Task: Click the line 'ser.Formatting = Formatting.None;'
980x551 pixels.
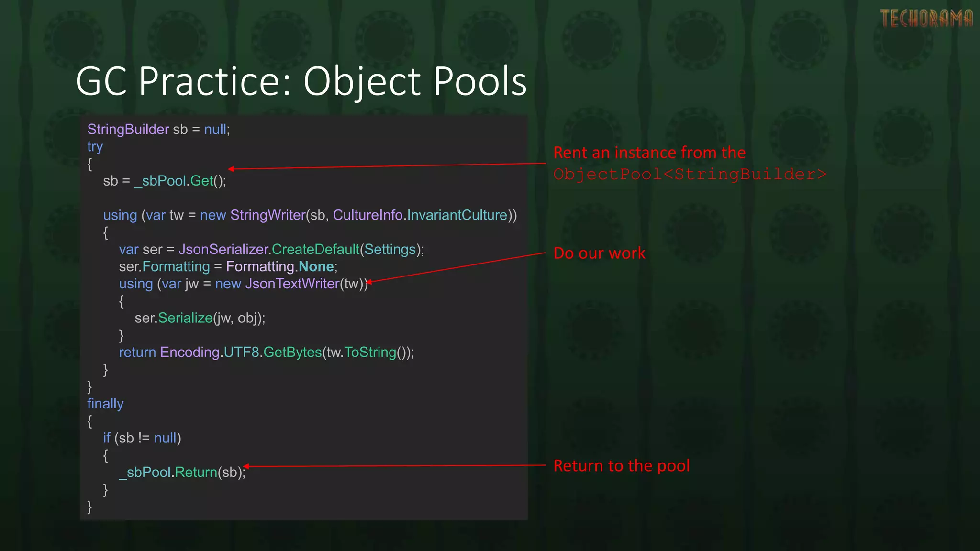Action: (228, 267)
